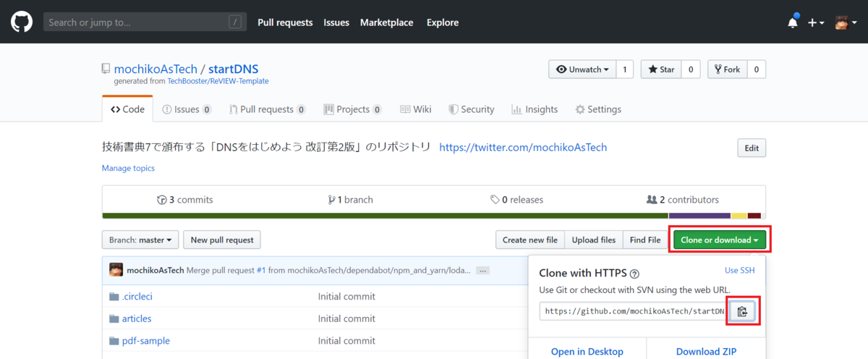Open the Clone with HTTPS help icon

coord(634,274)
